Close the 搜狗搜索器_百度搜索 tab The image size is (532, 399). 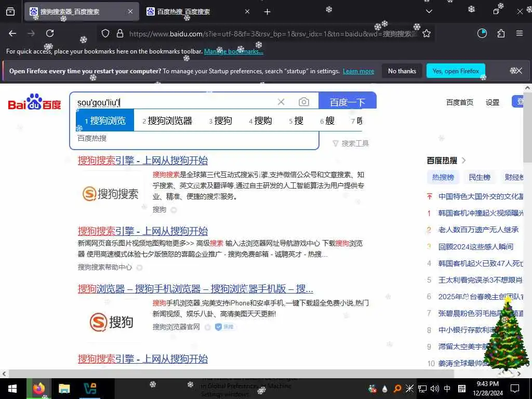click(130, 11)
